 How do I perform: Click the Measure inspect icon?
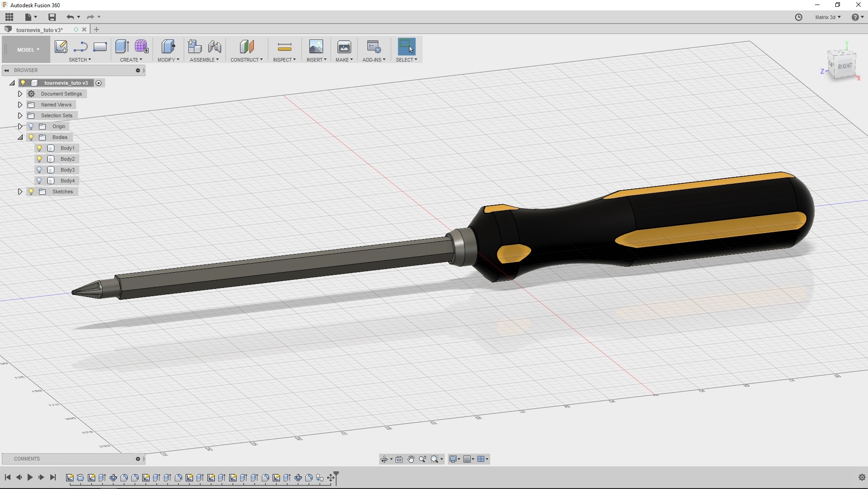[285, 47]
